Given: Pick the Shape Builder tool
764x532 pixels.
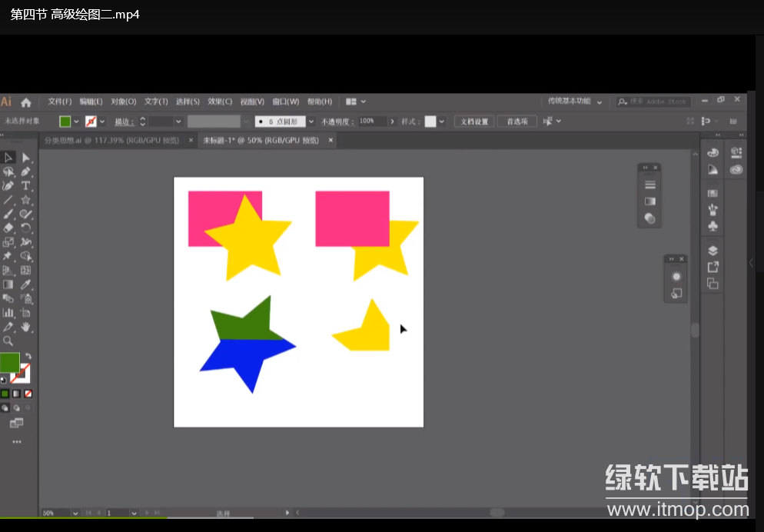Looking at the screenshot, I should (x=26, y=256).
